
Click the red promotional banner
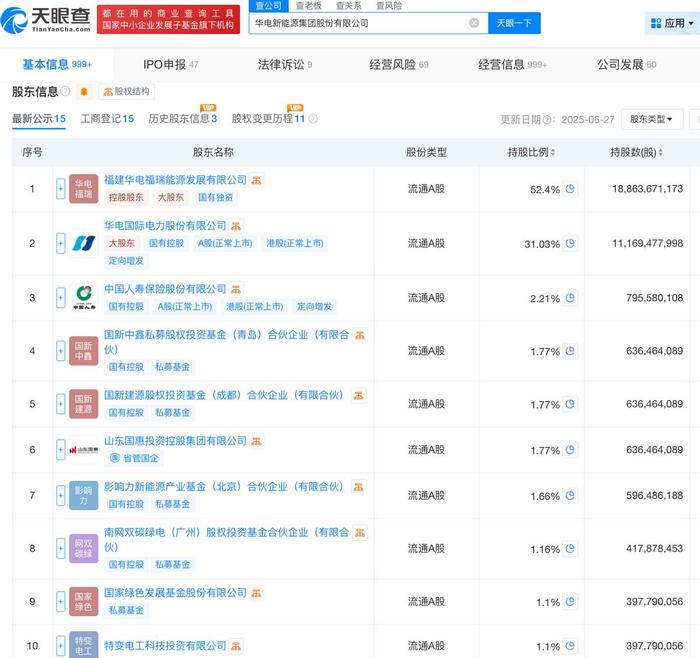pos(168,19)
